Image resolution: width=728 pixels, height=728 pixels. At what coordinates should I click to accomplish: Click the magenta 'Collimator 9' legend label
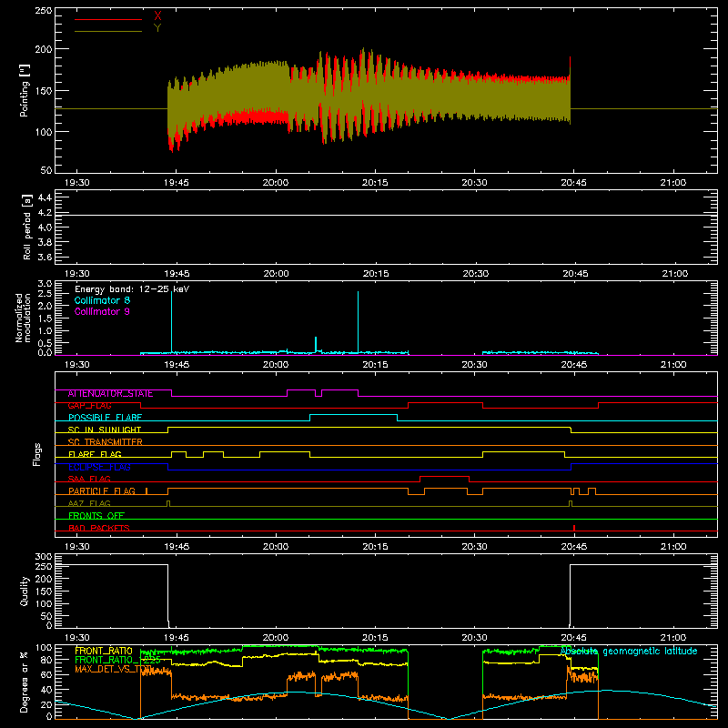tap(102, 311)
